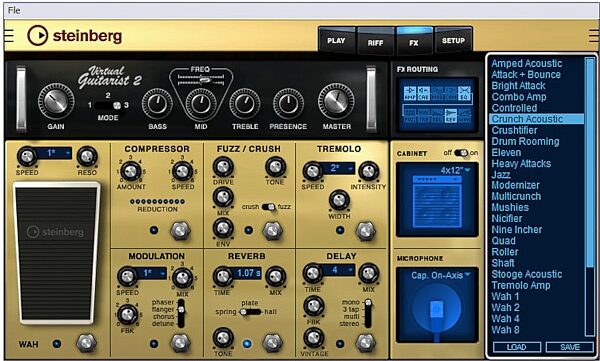Viewport: 600px width, 361px height.
Task: Click the phaser/flanger/chorus/detune selector
Action: [x=181, y=313]
